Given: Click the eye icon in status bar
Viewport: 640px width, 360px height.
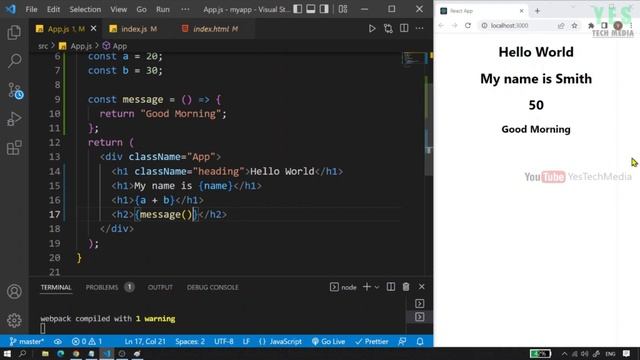Looking at the screenshot, I should coord(58,341).
